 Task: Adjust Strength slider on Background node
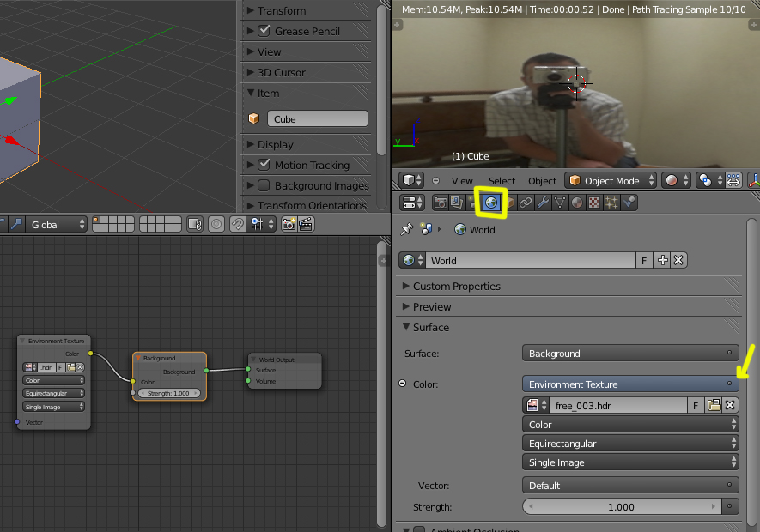click(x=168, y=393)
